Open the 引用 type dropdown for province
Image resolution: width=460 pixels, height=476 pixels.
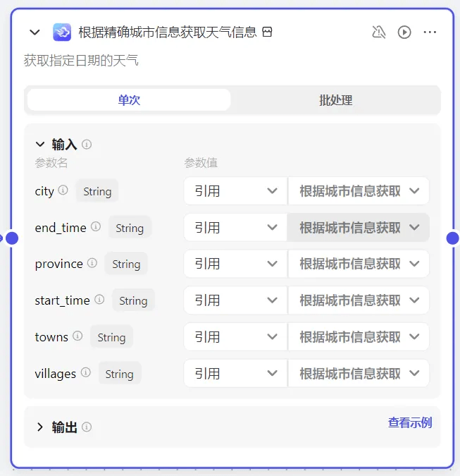click(x=235, y=264)
